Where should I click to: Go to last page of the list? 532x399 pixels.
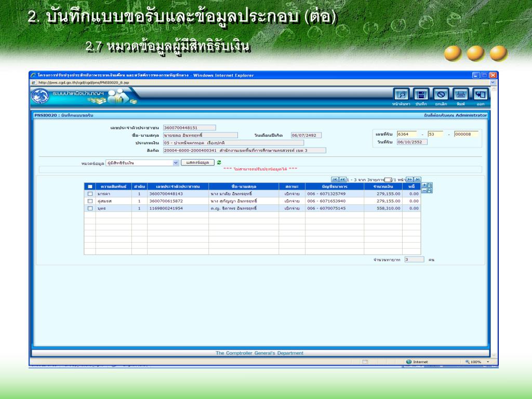(417, 179)
